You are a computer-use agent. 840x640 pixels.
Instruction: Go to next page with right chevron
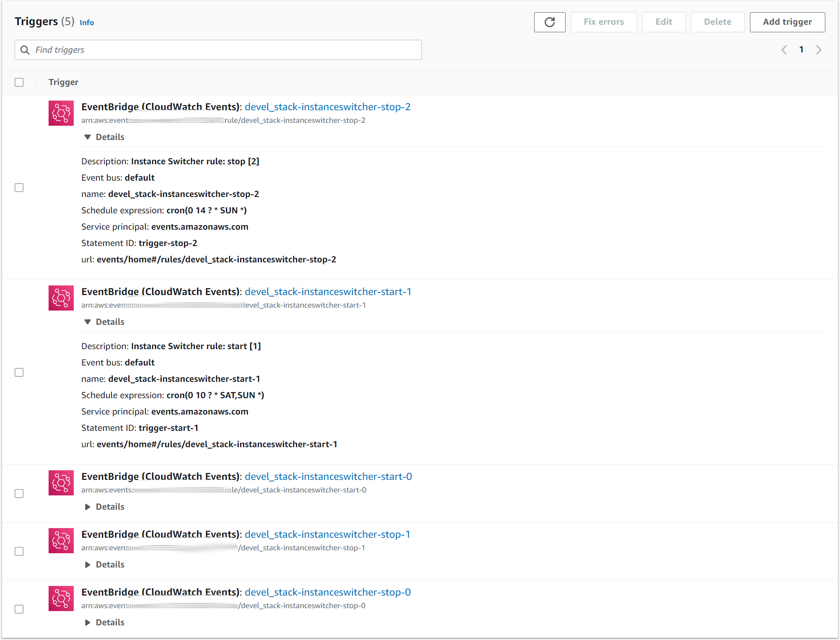coord(819,50)
